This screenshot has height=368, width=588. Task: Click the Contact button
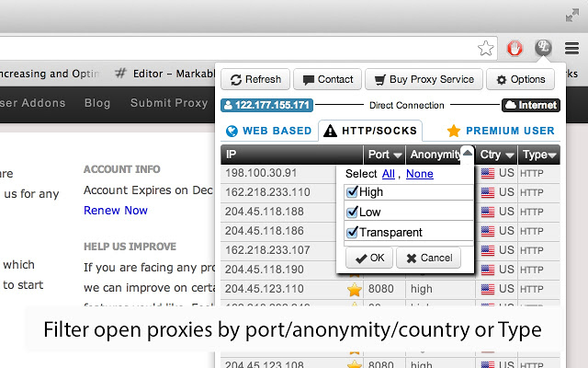(x=327, y=79)
